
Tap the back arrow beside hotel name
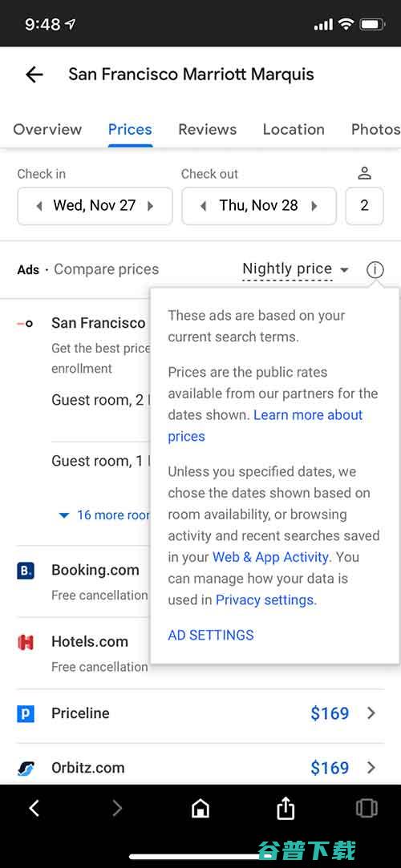tap(34, 75)
